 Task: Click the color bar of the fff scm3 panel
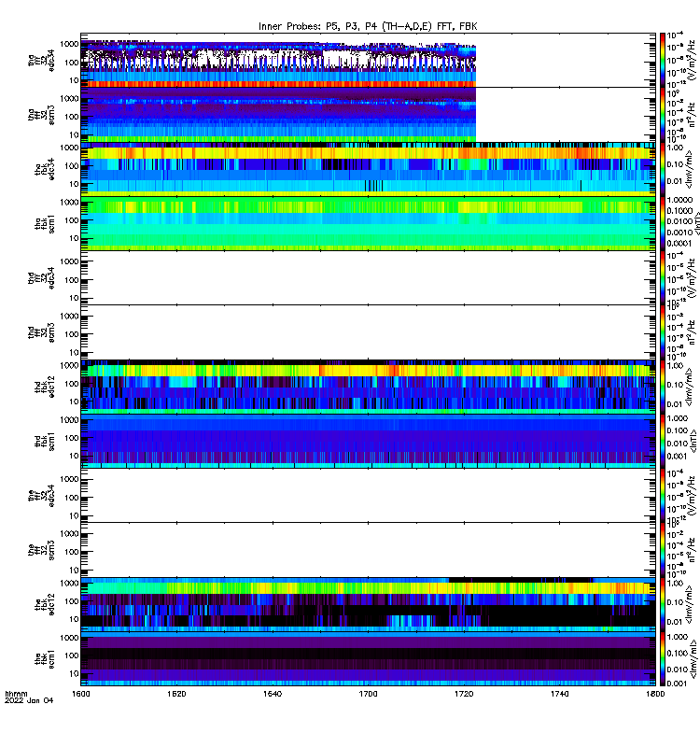(x=663, y=550)
